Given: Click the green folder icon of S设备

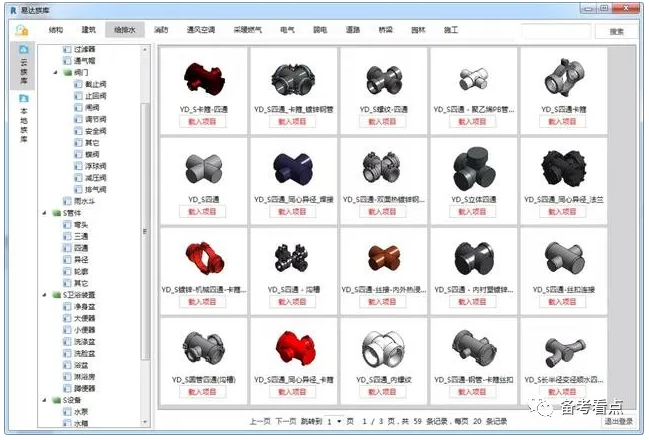Looking at the screenshot, I should (x=57, y=400).
